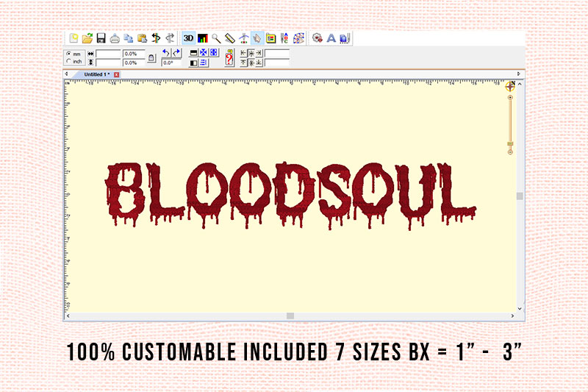588x392 pixels.
Task: Close the Untitled 1 tab with red X
Action: pyautogui.click(x=117, y=74)
